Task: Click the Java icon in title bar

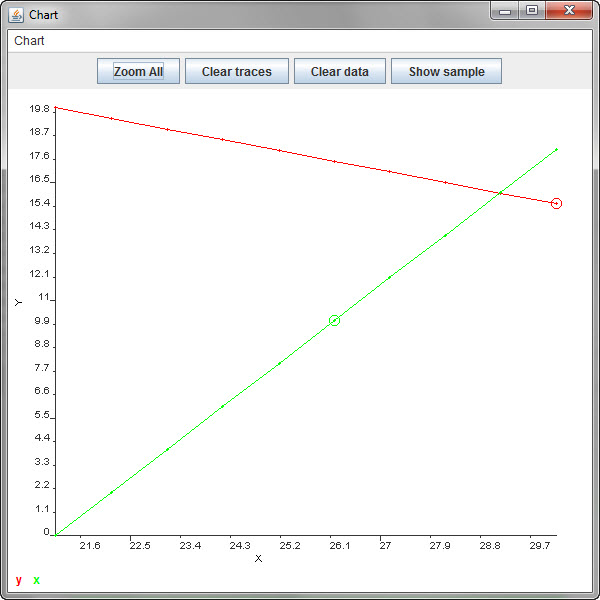Action: (16, 15)
